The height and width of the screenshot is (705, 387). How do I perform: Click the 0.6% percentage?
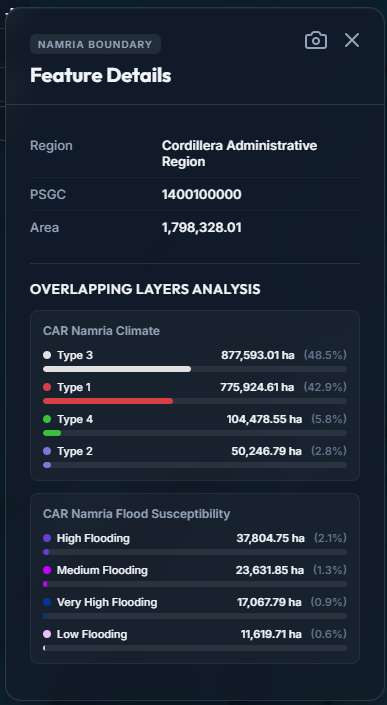[329, 634]
